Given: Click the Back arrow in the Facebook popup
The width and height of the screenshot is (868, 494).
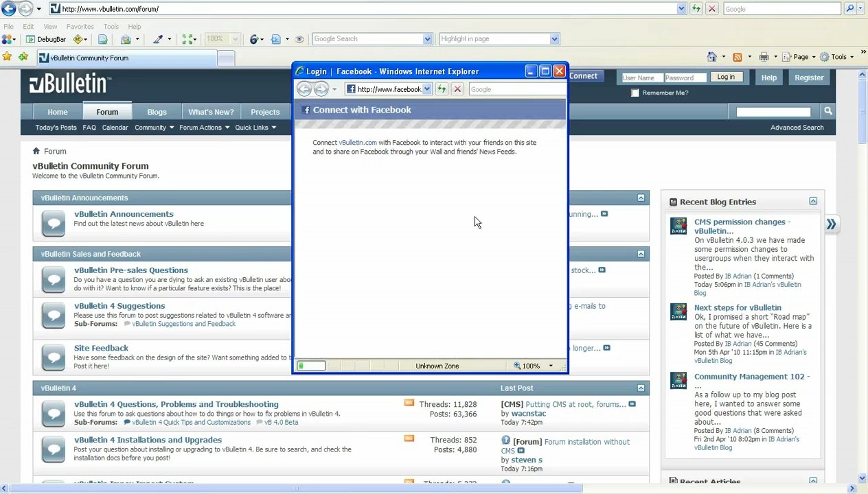Looking at the screenshot, I should pos(304,89).
